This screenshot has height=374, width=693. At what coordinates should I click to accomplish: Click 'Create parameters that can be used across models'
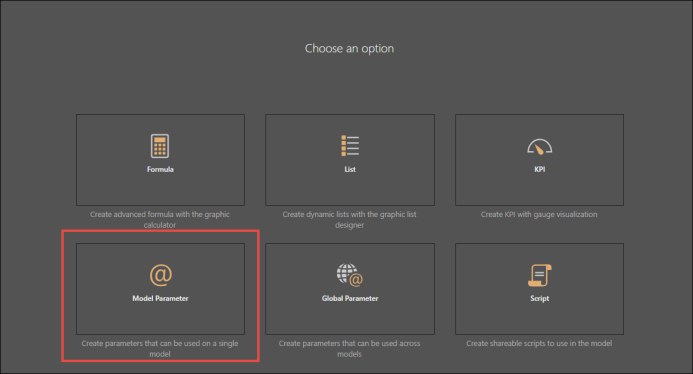349,349
